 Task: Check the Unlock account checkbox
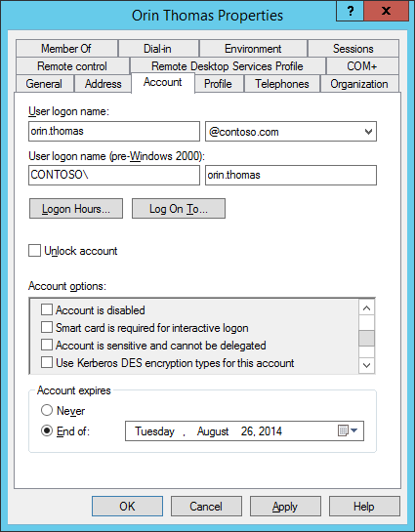coord(34,251)
